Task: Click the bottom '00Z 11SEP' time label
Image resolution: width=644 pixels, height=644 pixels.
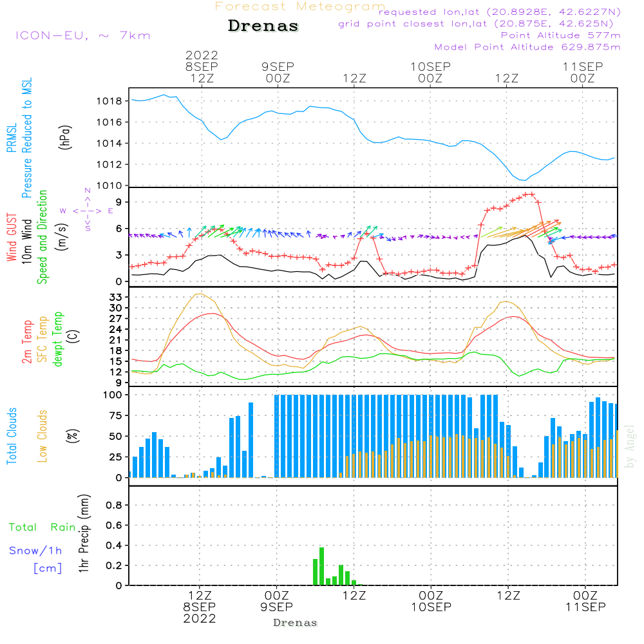Action: point(585,601)
